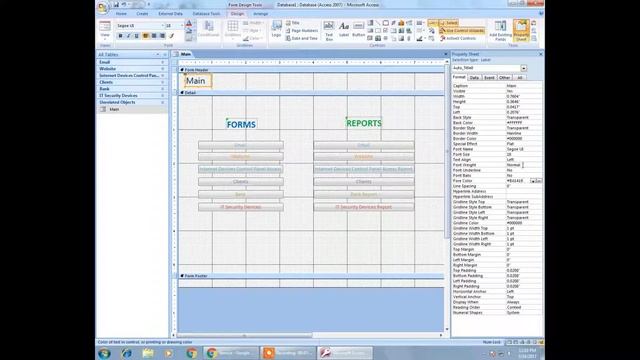Image resolution: width=640 pixels, height=360 pixels.
Task: Open the Fore Color dropdown arrow
Action: [533, 181]
